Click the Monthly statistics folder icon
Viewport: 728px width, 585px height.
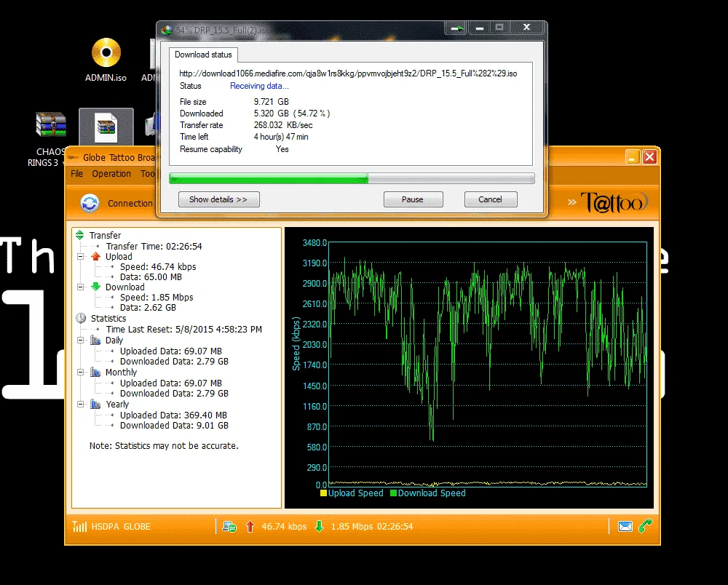pyautogui.click(x=95, y=372)
